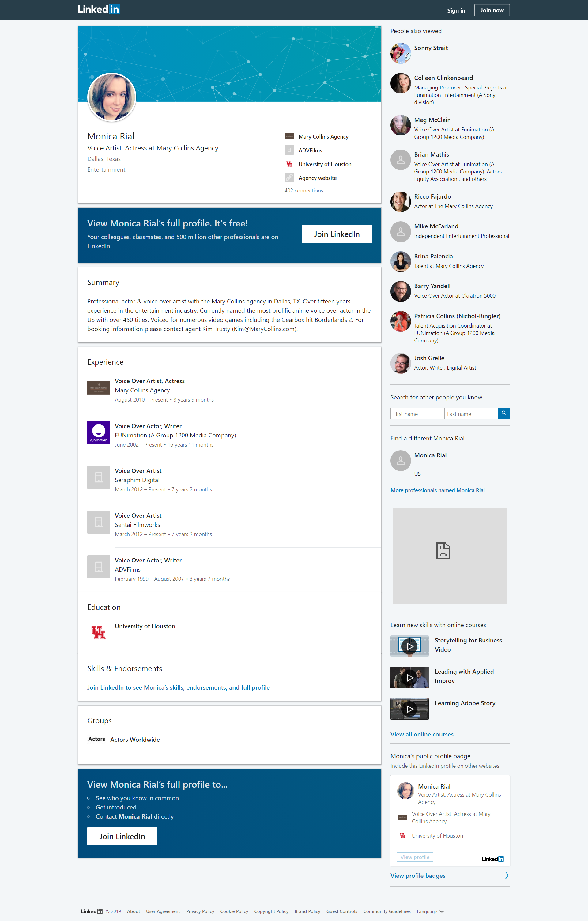
Task: Open Community Guidelines in footer
Action: 387,911
